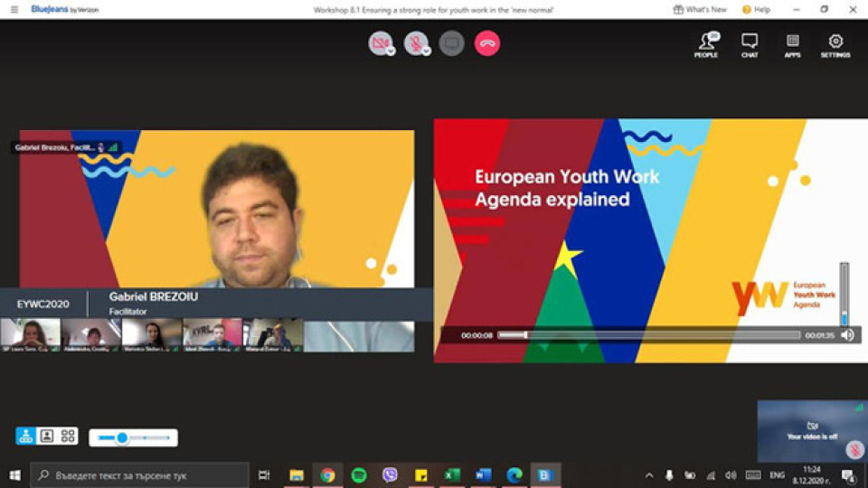The image size is (868, 488).
Task: Open the People panel
Action: [x=706, y=45]
